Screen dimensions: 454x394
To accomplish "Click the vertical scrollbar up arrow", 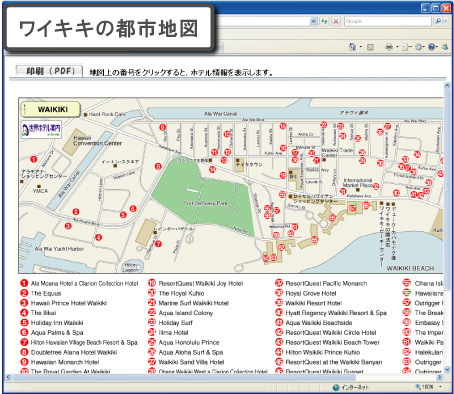I will (447, 86).
